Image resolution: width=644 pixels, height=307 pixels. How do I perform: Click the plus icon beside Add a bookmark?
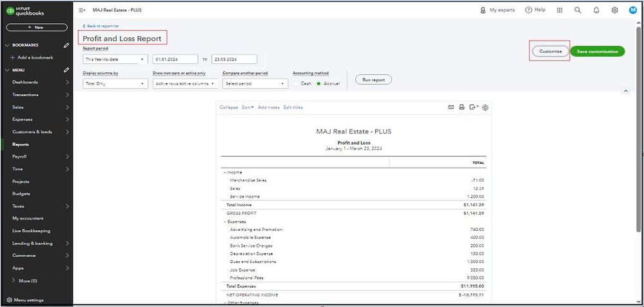(x=12, y=57)
